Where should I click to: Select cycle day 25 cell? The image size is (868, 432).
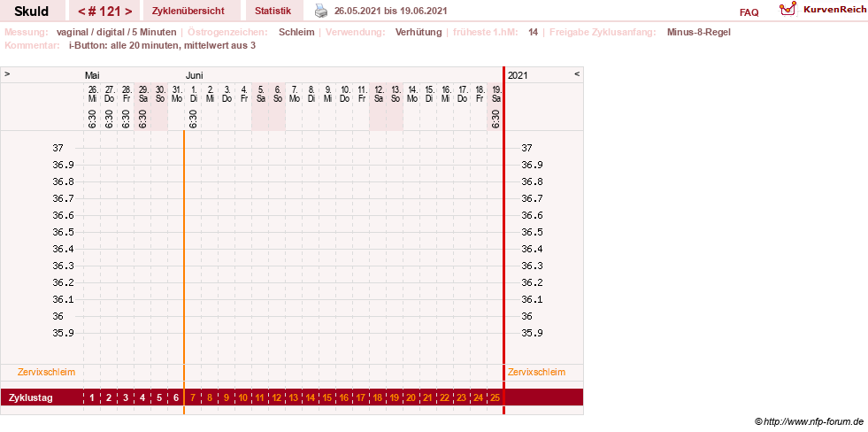pos(495,397)
